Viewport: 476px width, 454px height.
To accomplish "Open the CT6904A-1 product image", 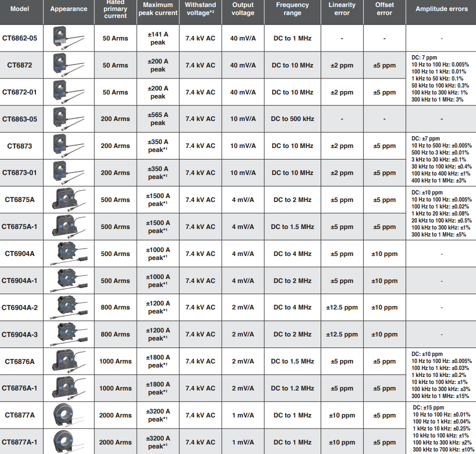I will 68,280.
